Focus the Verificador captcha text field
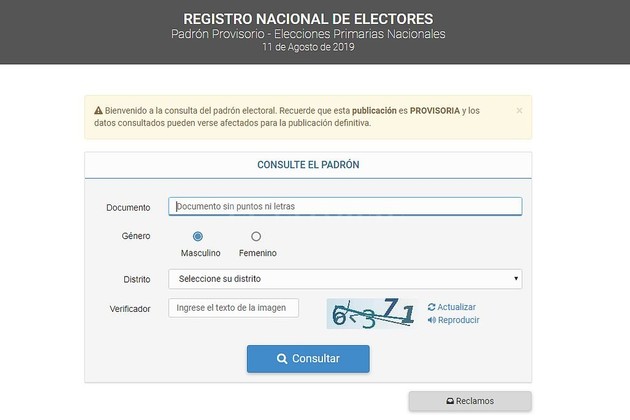 point(233,308)
